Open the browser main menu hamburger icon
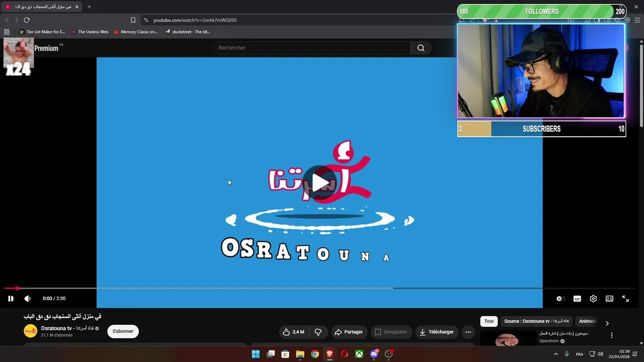The image size is (644, 362). [x=637, y=20]
